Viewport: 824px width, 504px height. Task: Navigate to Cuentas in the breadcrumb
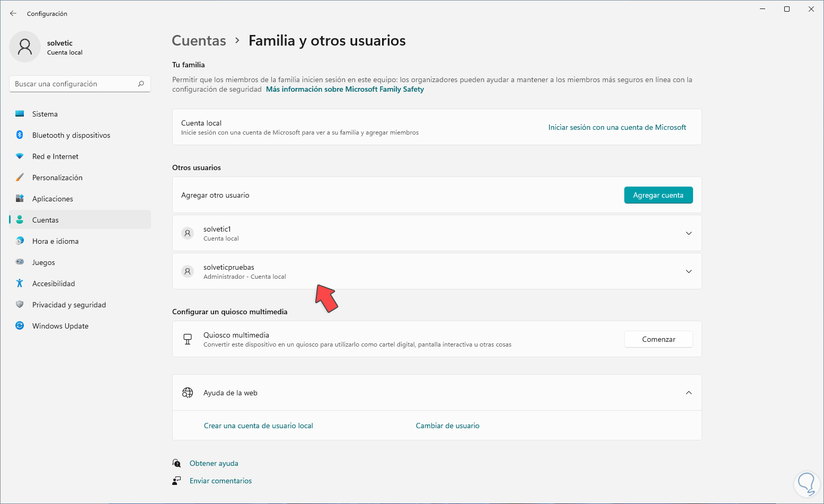point(199,41)
